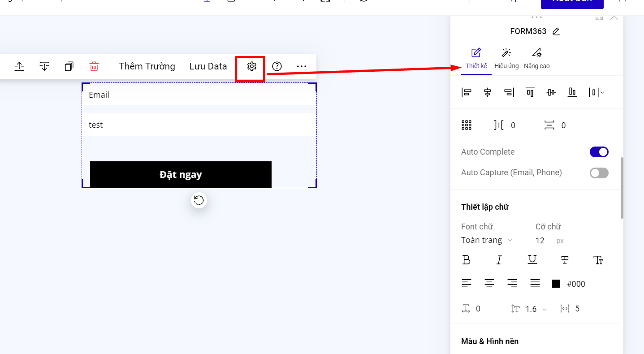Click the Email input field
The height and width of the screenshot is (354, 644).
pyautogui.click(x=199, y=95)
